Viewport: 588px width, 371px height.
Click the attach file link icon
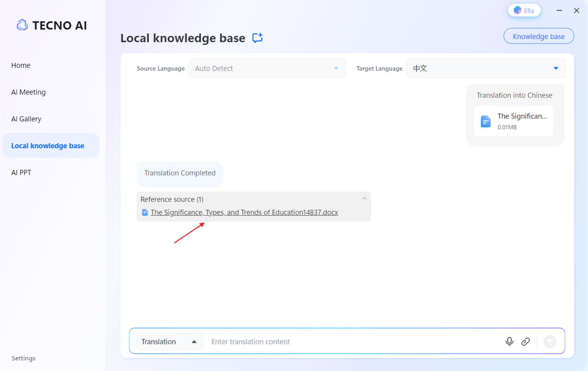525,342
